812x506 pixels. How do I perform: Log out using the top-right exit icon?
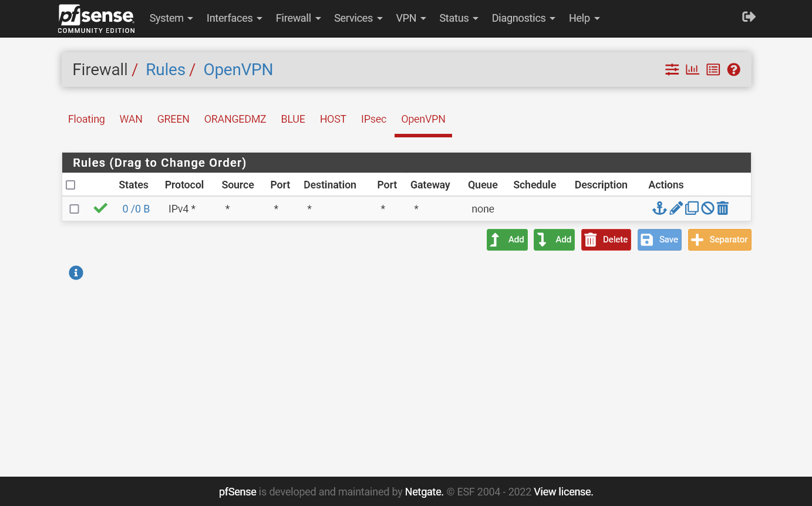pos(748,16)
